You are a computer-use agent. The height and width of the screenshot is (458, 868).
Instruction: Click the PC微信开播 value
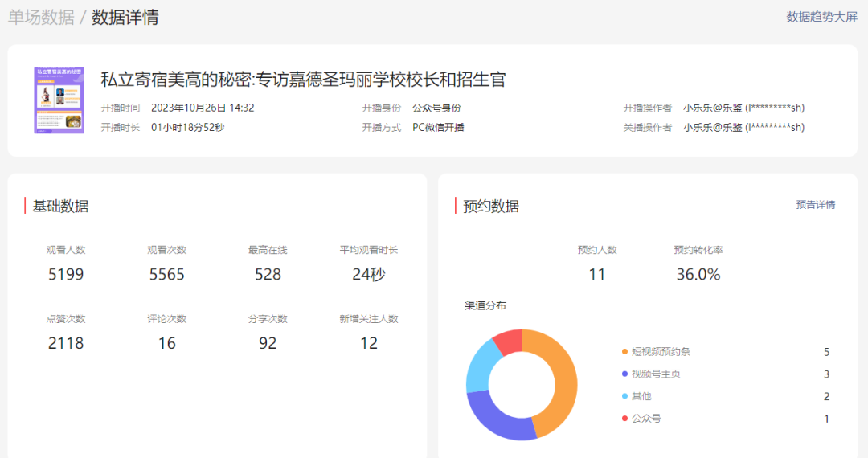coord(438,127)
